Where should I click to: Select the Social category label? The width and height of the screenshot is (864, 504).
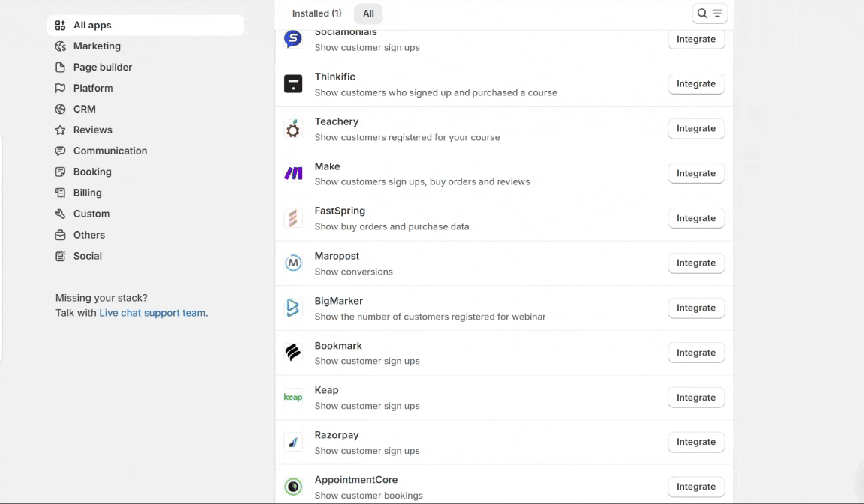[x=88, y=256]
